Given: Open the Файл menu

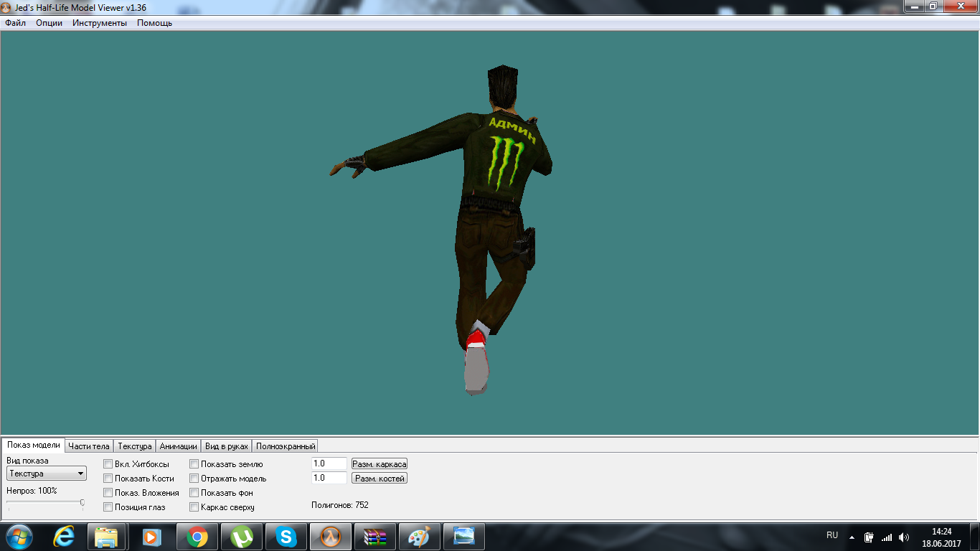Looking at the screenshot, I should (x=16, y=23).
